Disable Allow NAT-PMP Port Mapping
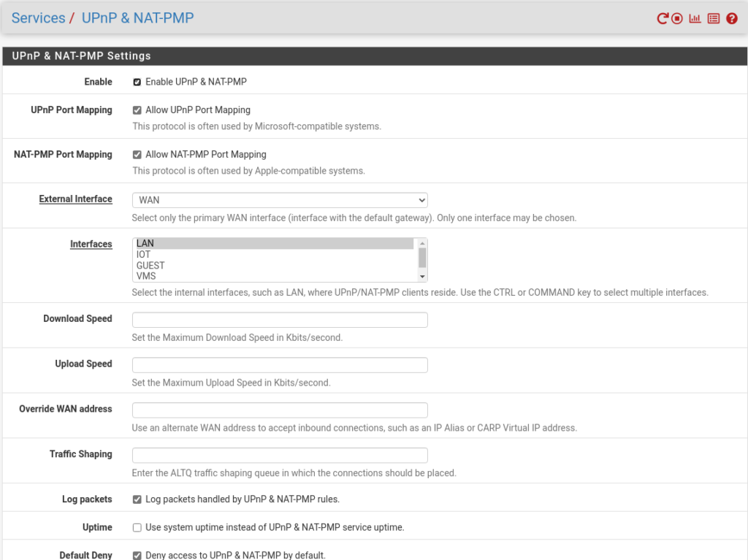The image size is (748, 560). (x=137, y=155)
